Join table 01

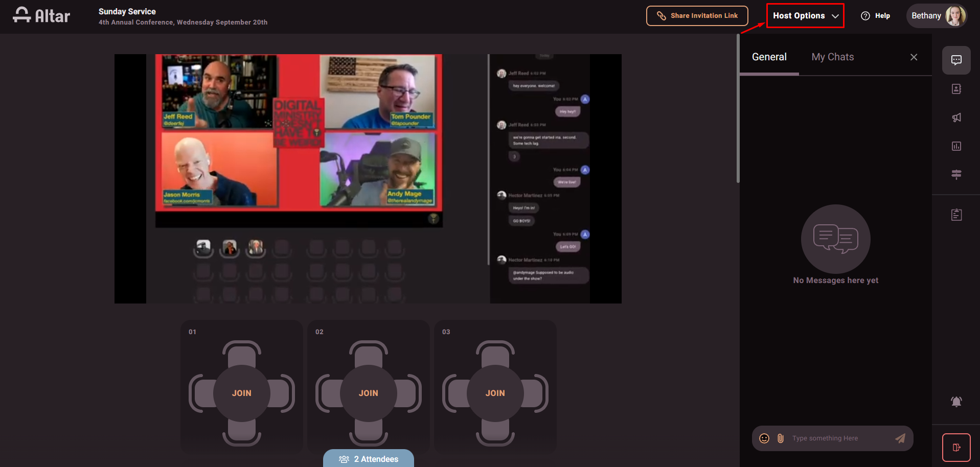[x=242, y=393]
